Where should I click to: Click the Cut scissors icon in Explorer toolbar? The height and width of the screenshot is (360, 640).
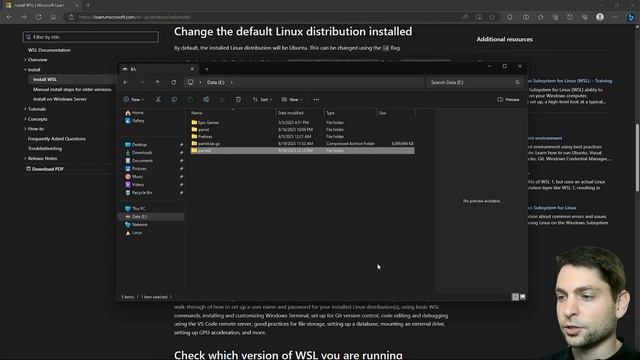[x=158, y=100]
